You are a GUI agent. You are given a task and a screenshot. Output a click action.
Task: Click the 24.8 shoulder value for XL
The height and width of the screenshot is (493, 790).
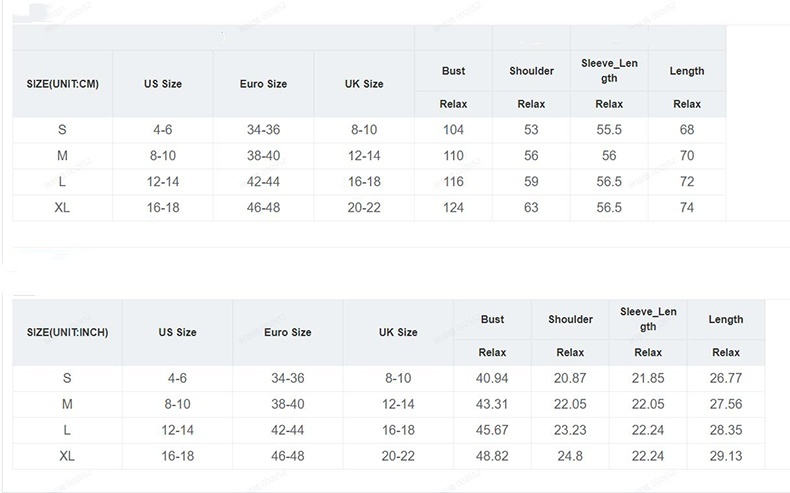pyautogui.click(x=570, y=455)
